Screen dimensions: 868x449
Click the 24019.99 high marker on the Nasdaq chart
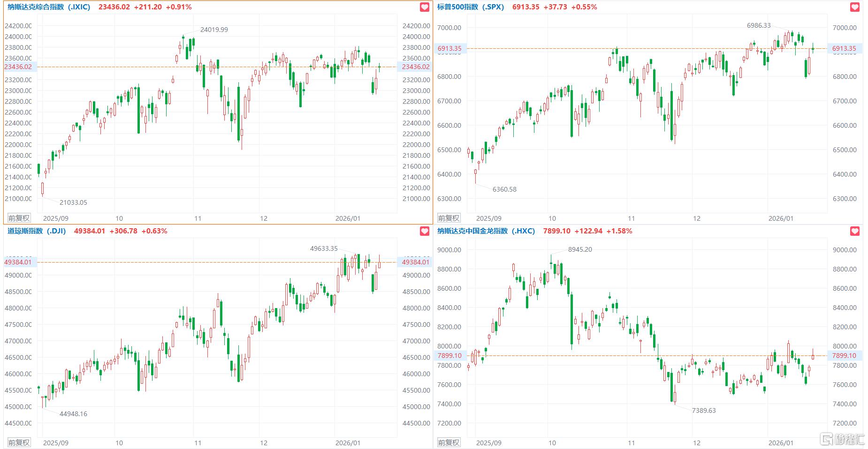pos(214,30)
